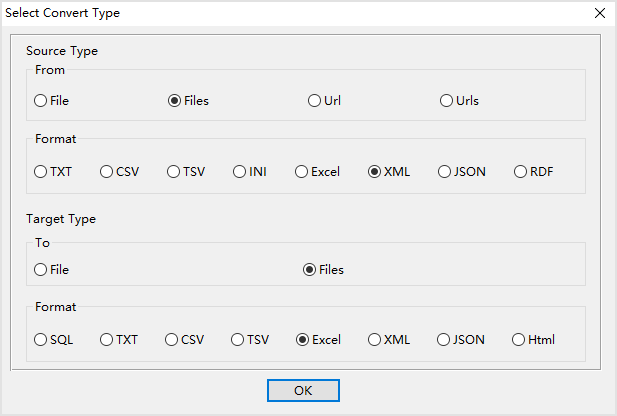Screen dimensions: 617x416
Task: Select SQL as target format
Action: (x=41, y=339)
